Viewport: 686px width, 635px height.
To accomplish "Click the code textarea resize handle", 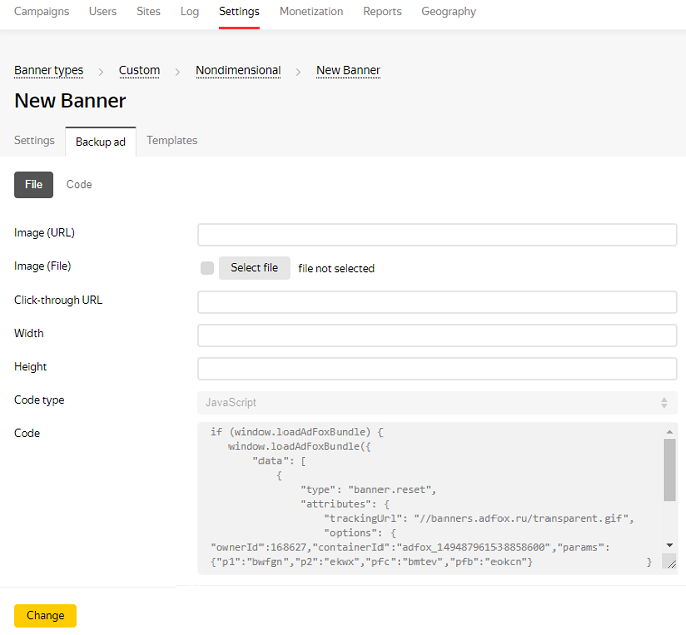I will click(x=669, y=563).
